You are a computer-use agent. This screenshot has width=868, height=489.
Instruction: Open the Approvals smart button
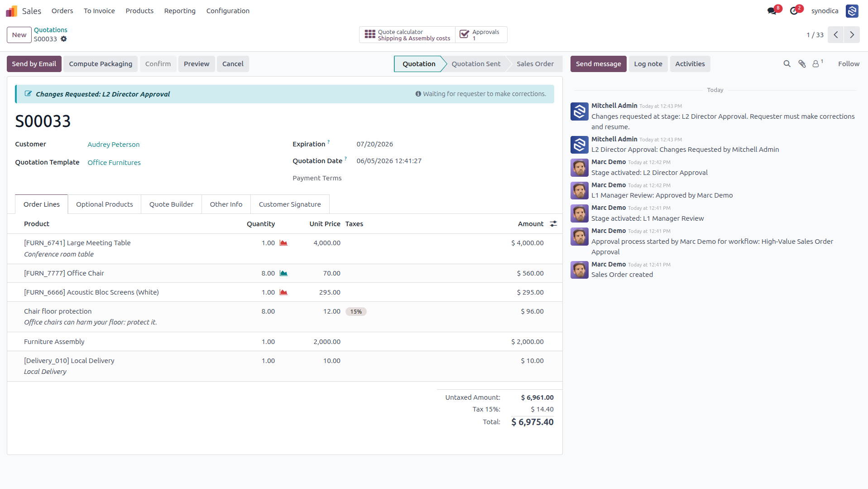pyautogui.click(x=481, y=35)
